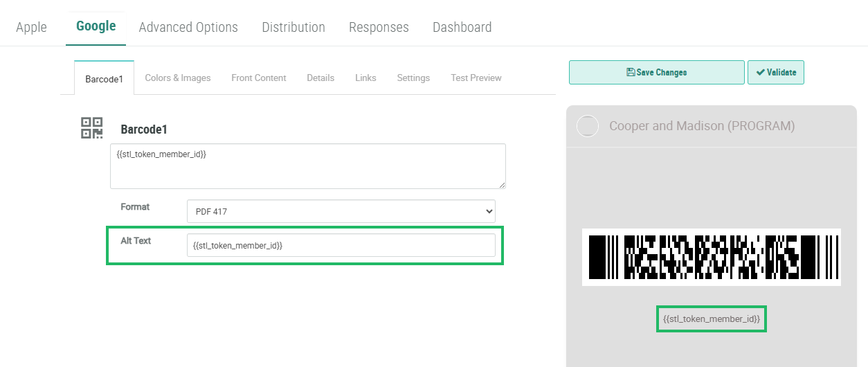Go to the Links sub-tab

tap(365, 78)
